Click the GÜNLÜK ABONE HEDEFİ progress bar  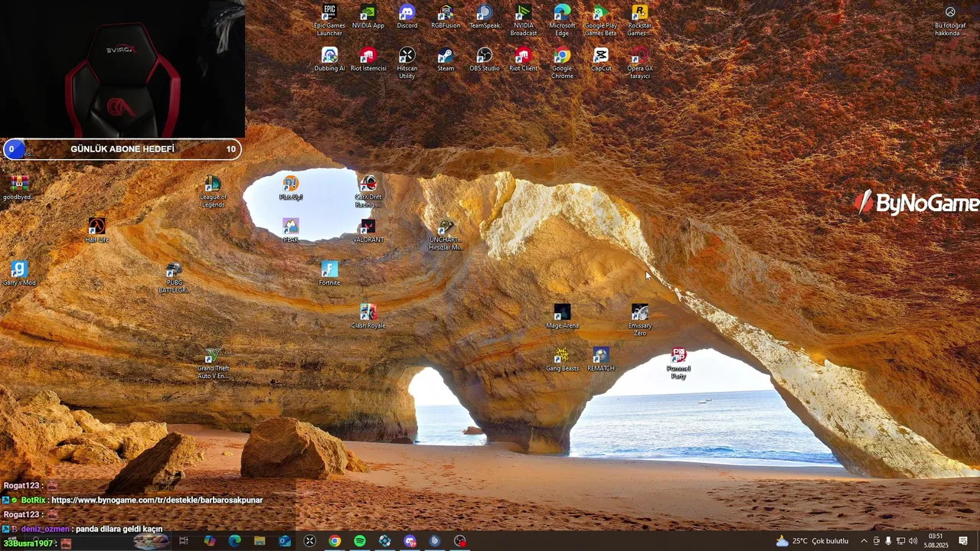point(122,149)
